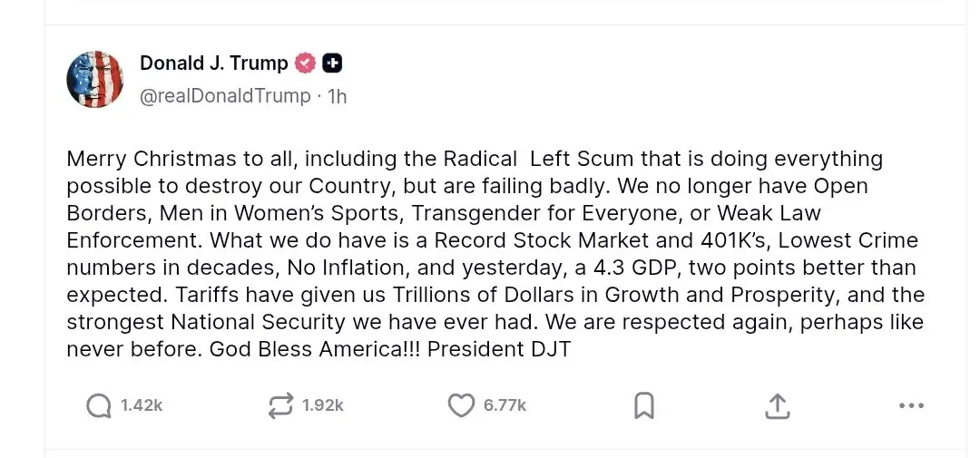This screenshot has width=980, height=458.
Task: Click the 1.92k repost count
Action: point(323,406)
